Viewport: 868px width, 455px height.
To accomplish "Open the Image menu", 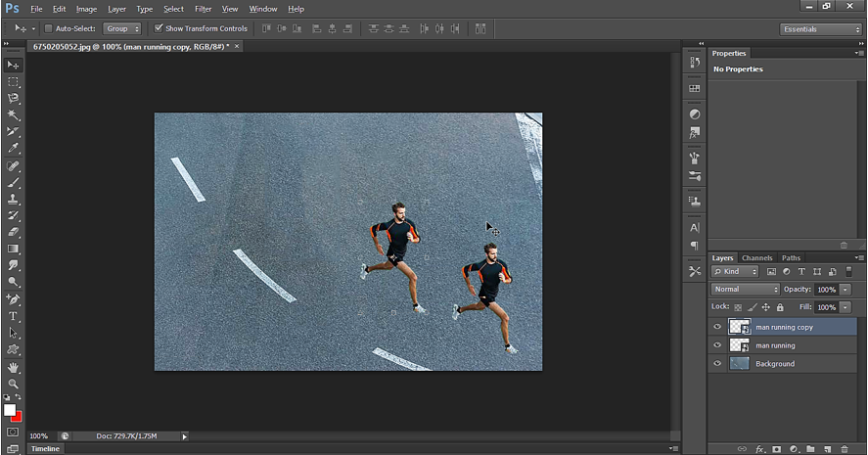I will coord(86,9).
